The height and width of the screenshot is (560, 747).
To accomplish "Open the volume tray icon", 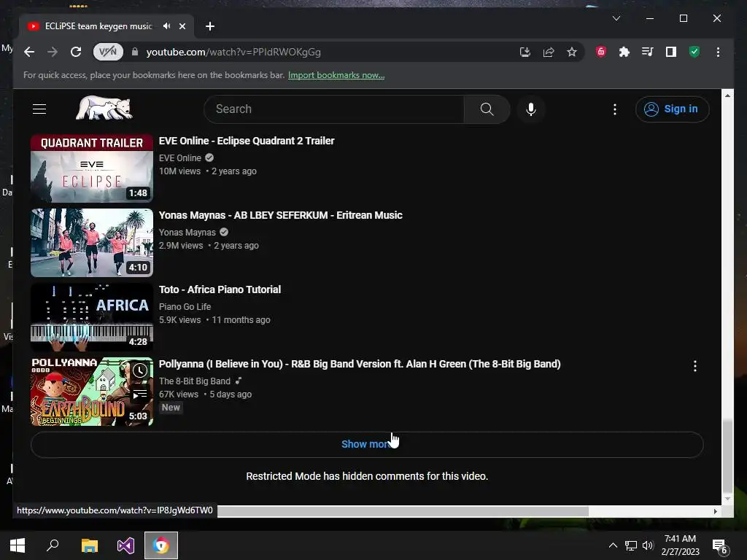I will pos(648,545).
